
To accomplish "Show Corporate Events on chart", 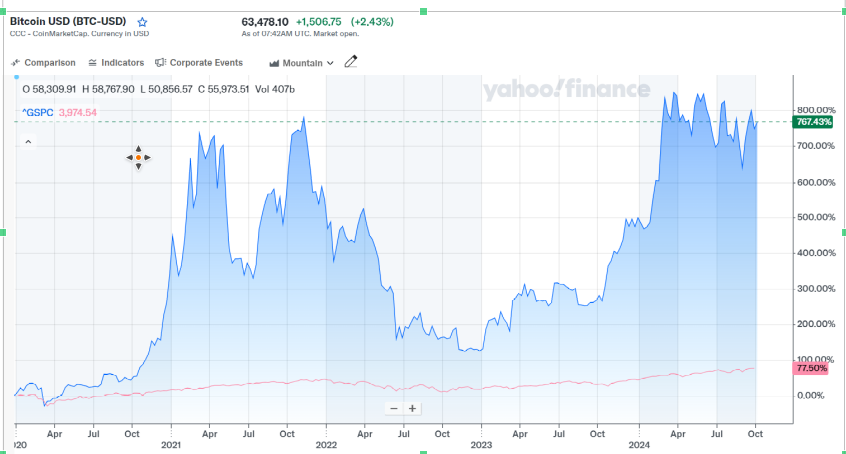I will point(199,63).
